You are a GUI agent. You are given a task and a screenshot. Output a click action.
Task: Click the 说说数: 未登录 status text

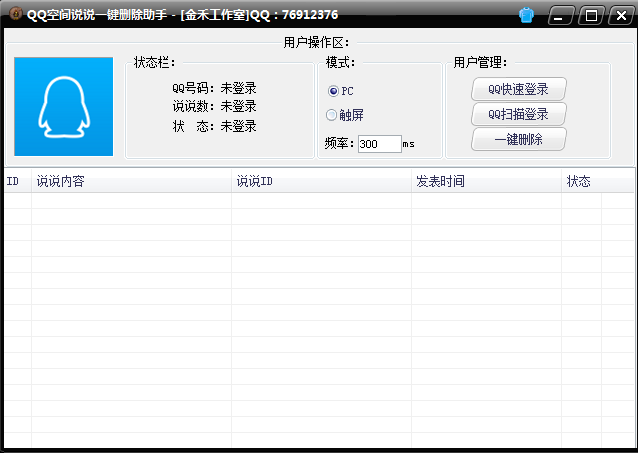click(214, 106)
